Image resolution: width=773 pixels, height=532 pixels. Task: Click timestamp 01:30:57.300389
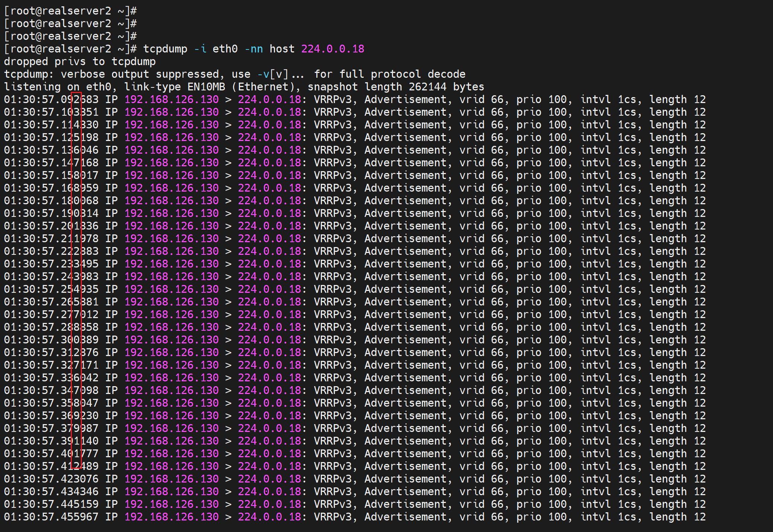pos(51,340)
